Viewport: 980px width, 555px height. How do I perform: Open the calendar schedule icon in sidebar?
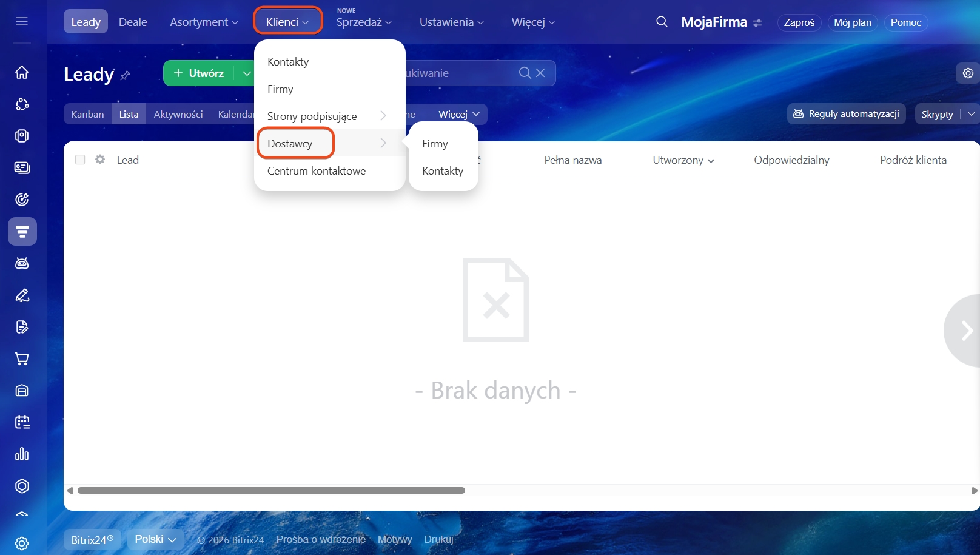[x=22, y=422]
